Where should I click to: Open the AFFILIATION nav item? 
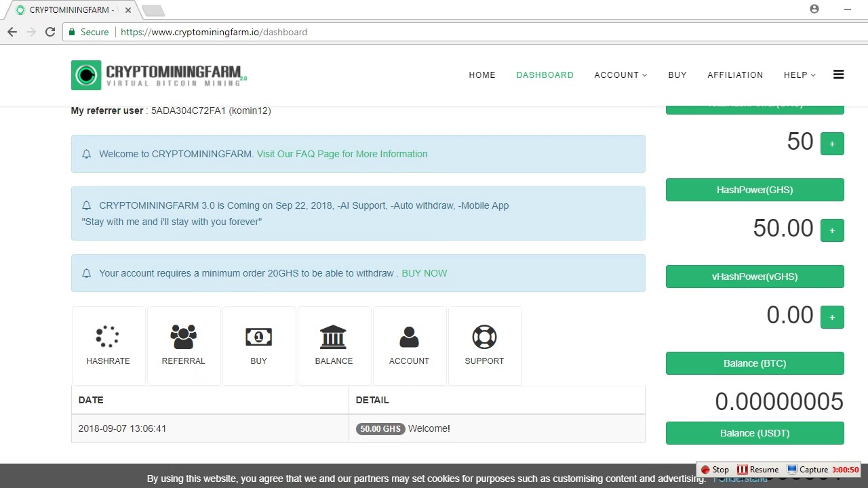pyautogui.click(x=735, y=75)
